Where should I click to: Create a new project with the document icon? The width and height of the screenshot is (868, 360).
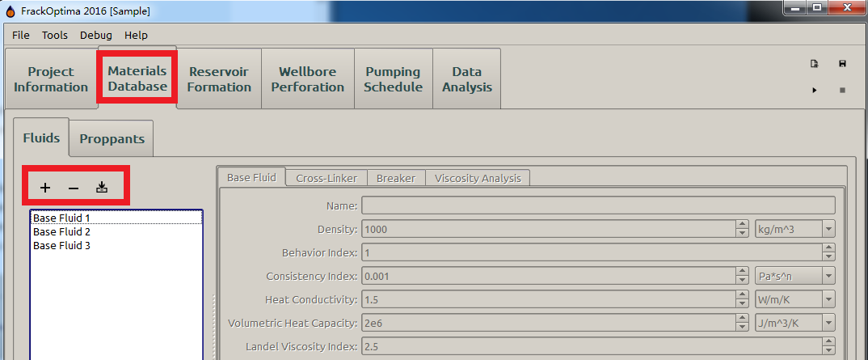click(x=815, y=64)
